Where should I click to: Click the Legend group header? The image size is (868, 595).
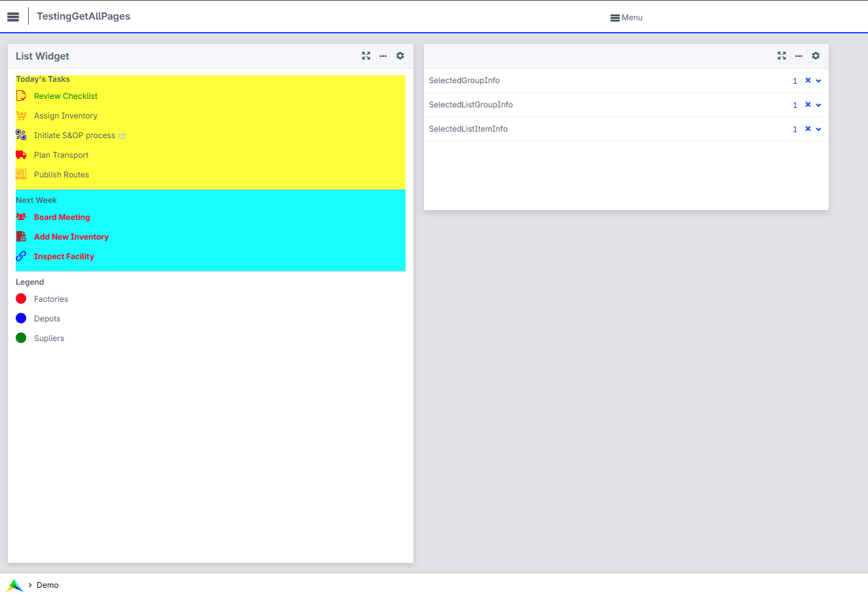click(29, 282)
